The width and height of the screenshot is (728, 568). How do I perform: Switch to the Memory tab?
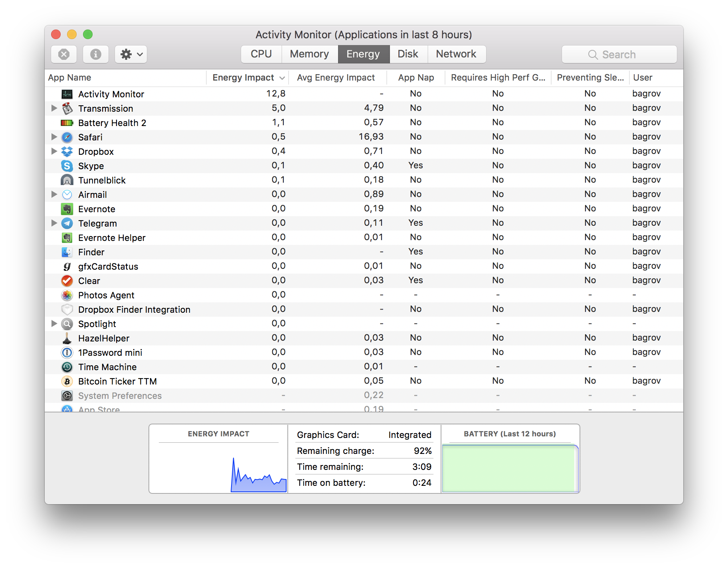310,54
